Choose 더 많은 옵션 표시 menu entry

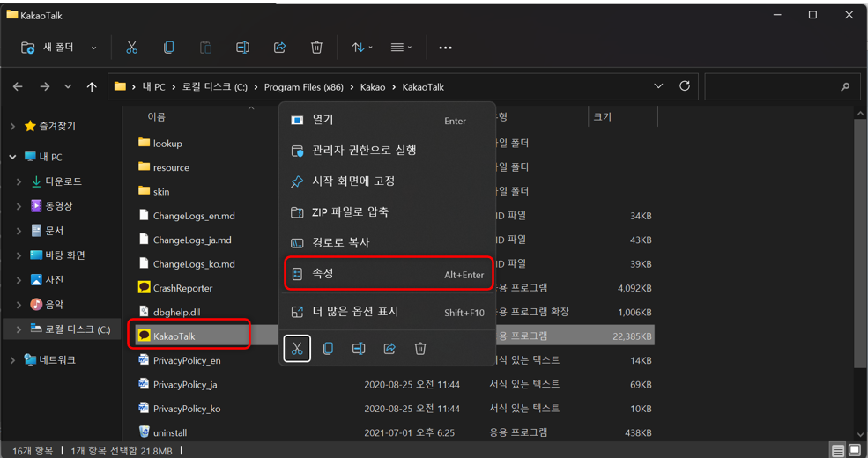point(387,312)
